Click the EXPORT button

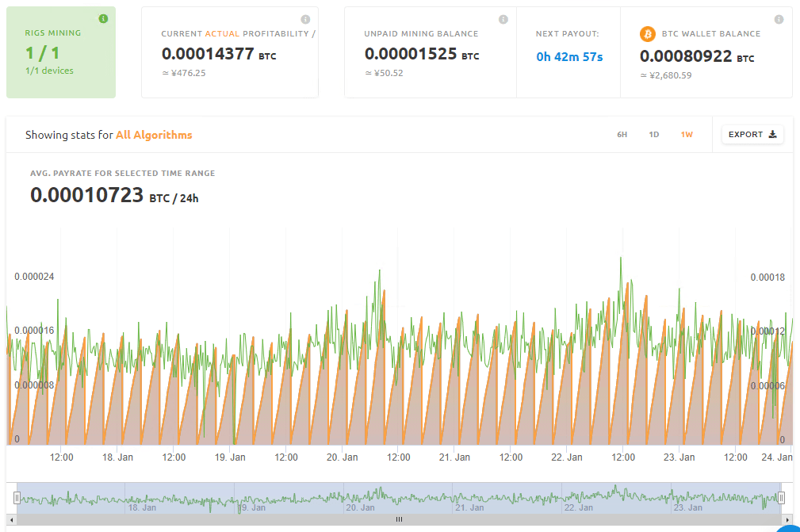click(x=752, y=135)
